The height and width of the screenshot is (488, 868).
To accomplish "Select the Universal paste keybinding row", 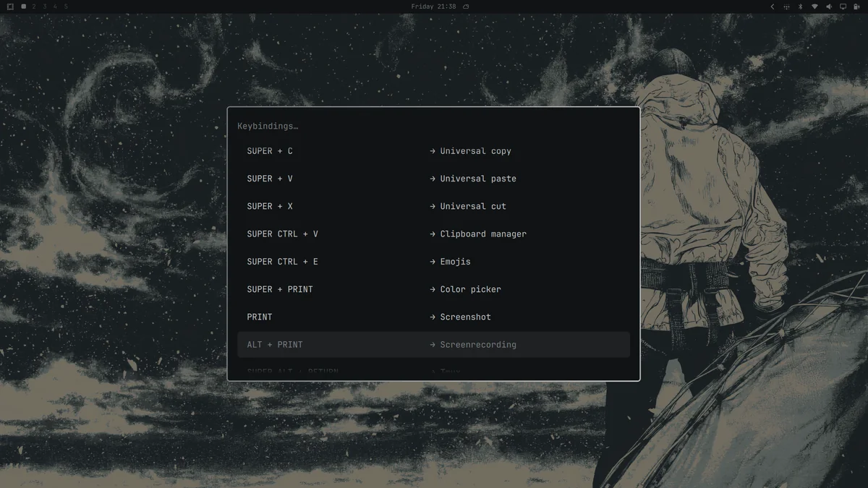I will coord(433,179).
